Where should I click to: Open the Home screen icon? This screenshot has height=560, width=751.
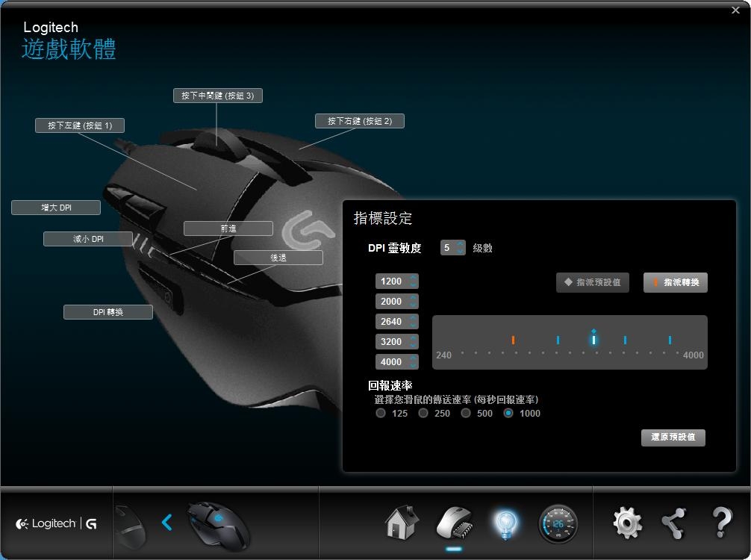402,523
